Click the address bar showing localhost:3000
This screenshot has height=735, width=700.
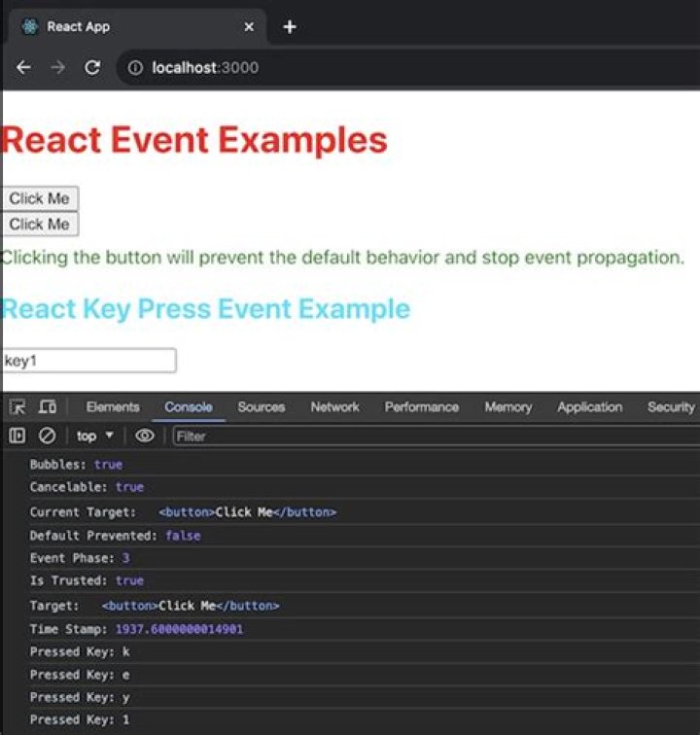[408, 68]
